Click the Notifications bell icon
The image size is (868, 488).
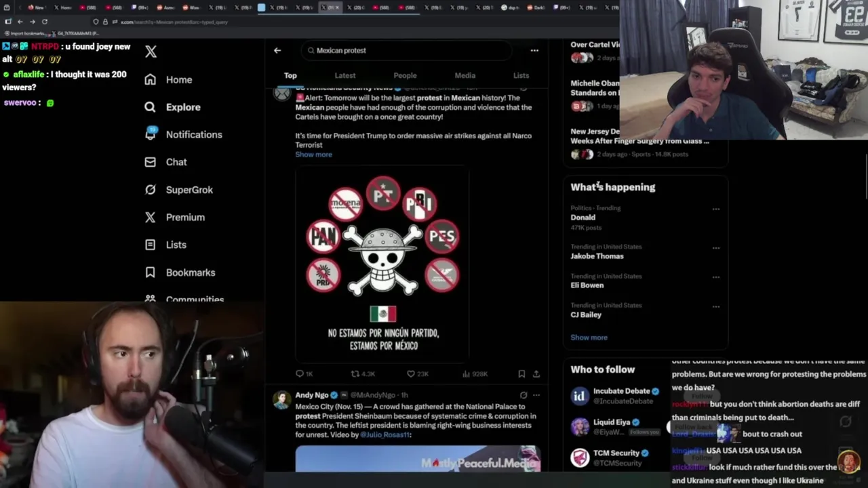[151, 134]
